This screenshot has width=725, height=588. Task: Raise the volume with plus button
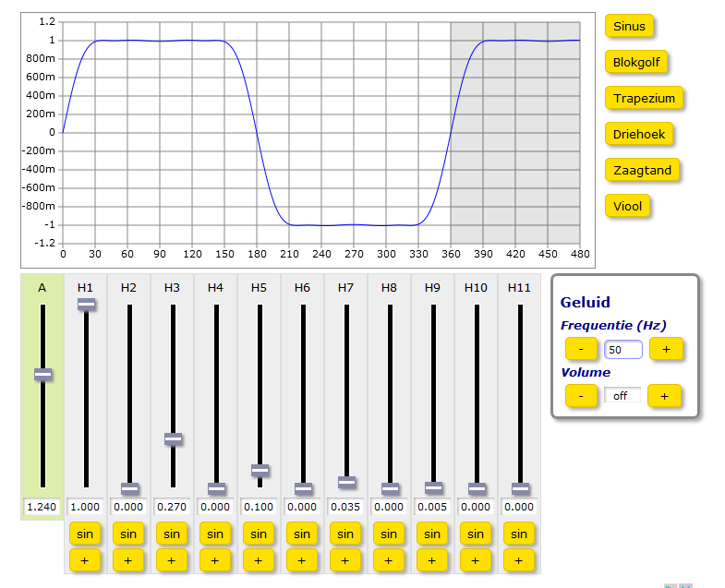(x=664, y=396)
